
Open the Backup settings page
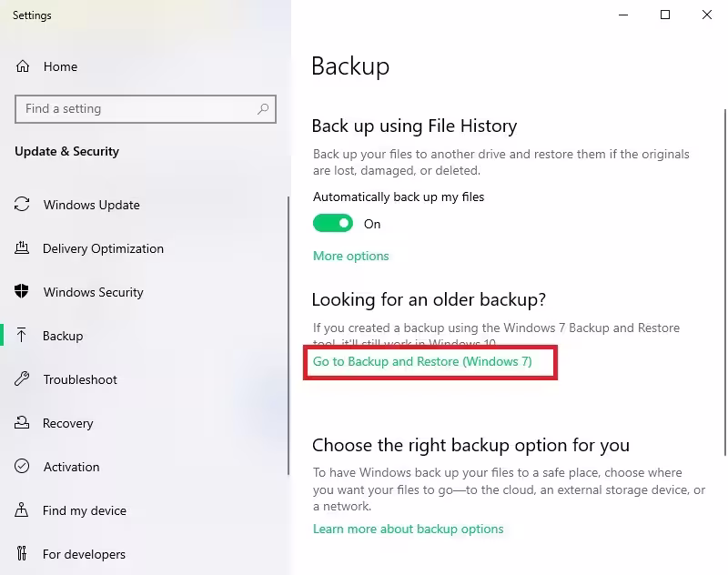tap(63, 336)
